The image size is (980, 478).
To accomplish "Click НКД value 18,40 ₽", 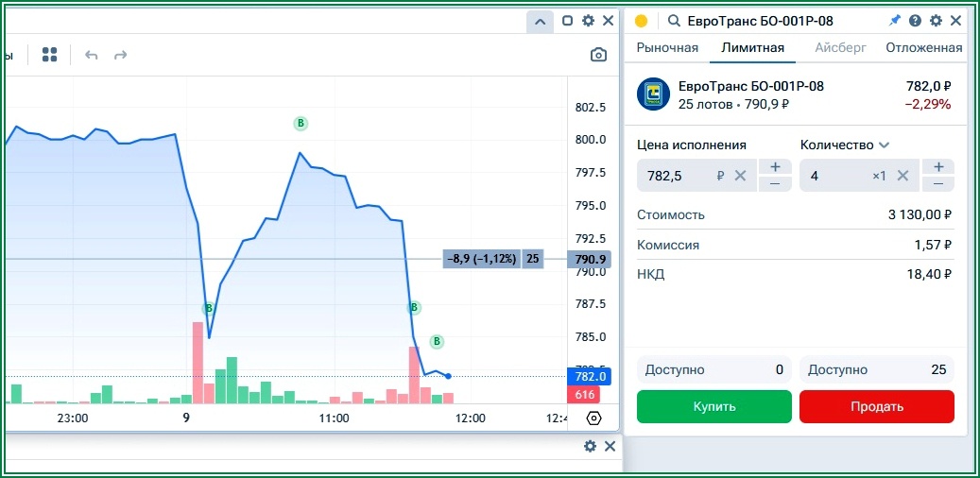I will point(929,274).
